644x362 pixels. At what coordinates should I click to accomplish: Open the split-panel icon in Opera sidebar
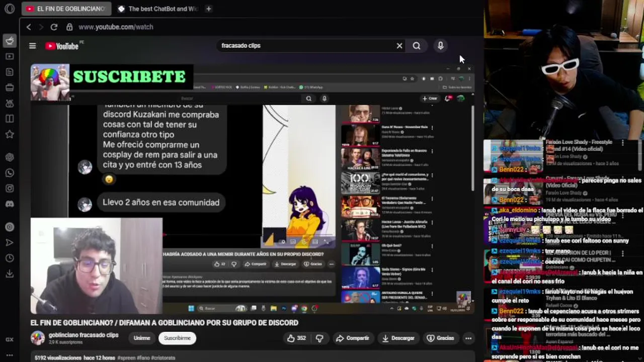pyautogui.click(x=10, y=119)
